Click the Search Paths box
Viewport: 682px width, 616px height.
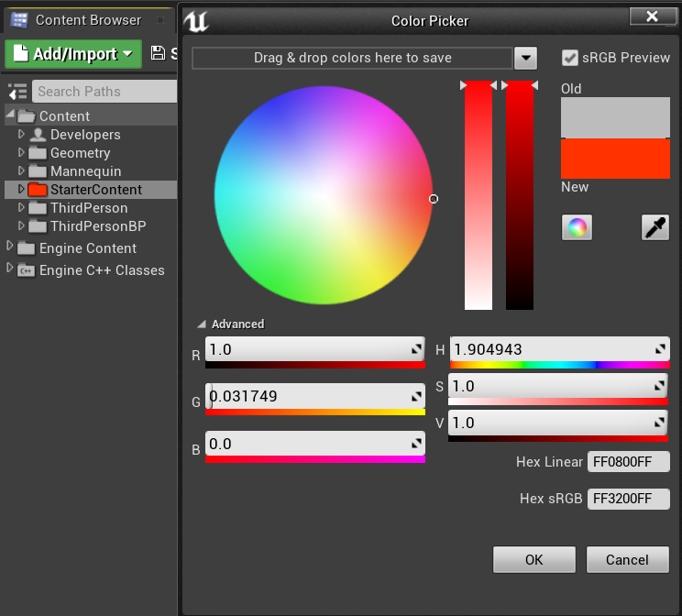coord(104,92)
